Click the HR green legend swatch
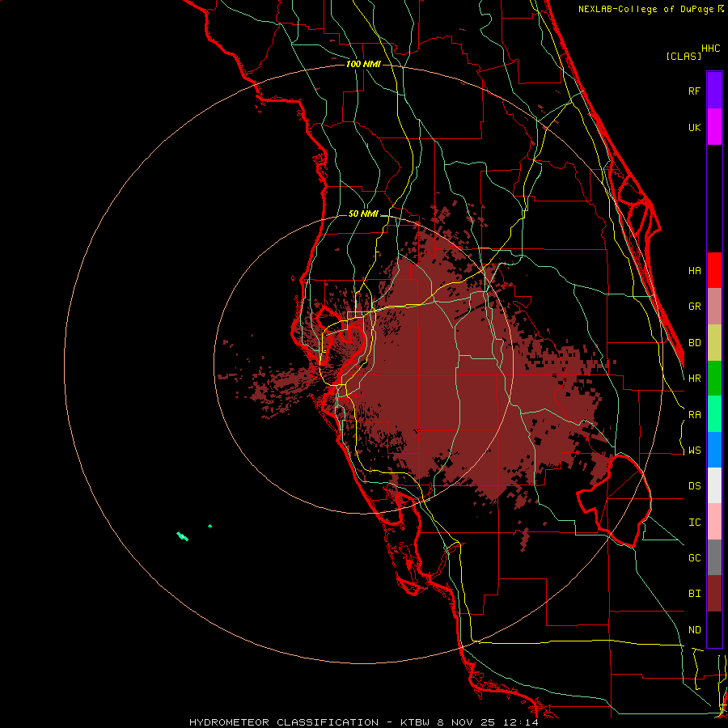This screenshot has width=728, height=728. 714,379
